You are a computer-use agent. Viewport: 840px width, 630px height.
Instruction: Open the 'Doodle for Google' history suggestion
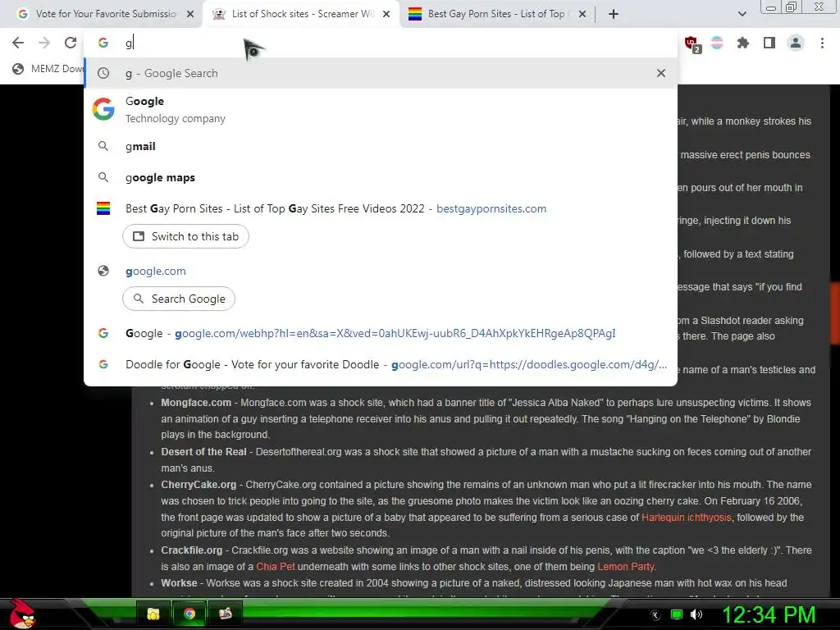coord(381,364)
